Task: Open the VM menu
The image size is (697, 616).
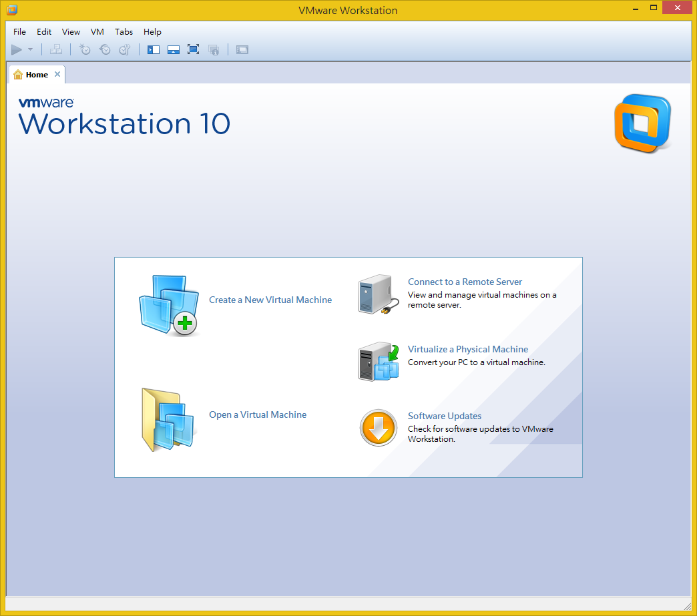Action: (97, 31)
